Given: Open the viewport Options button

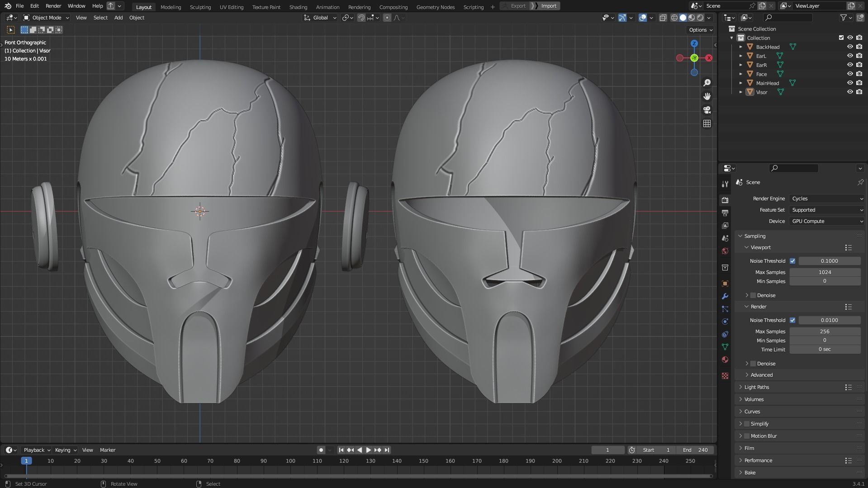Looking at the screenshot, I should [701, 30].
